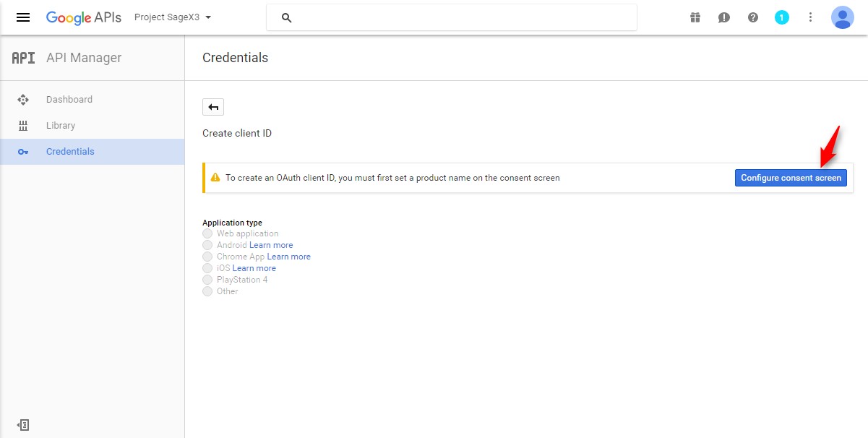Open the feedback alert icon
868x438 pixels.
point(724,17)
